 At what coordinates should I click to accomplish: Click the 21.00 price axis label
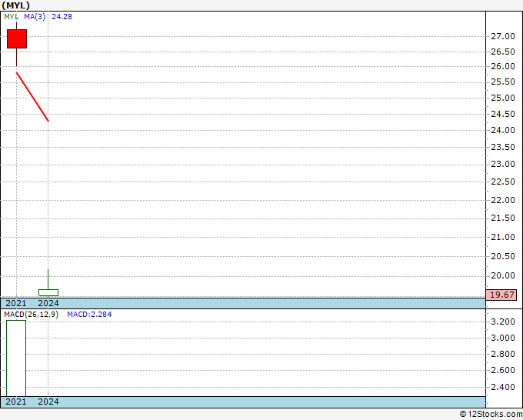pos(503,237)
